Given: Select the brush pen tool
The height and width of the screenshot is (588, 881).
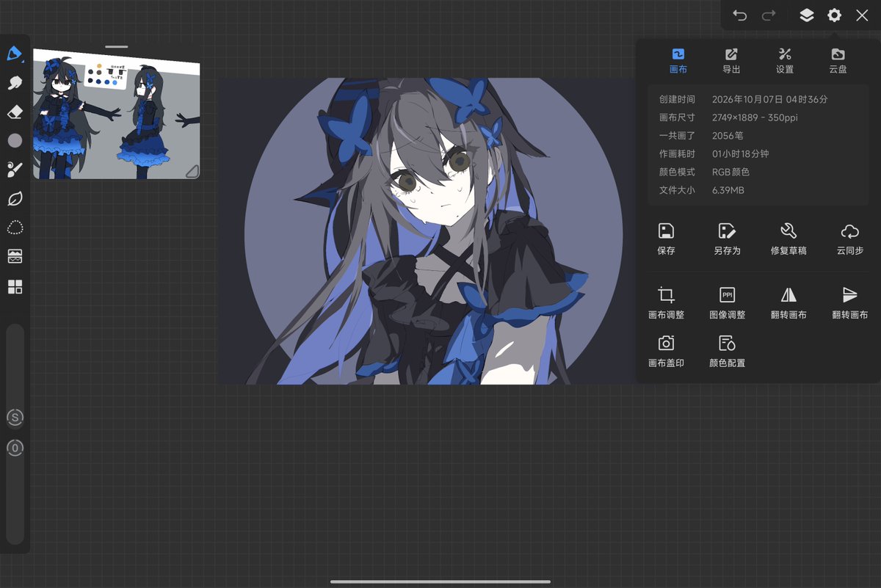Looking at the screenshot, I should (15, 54).
